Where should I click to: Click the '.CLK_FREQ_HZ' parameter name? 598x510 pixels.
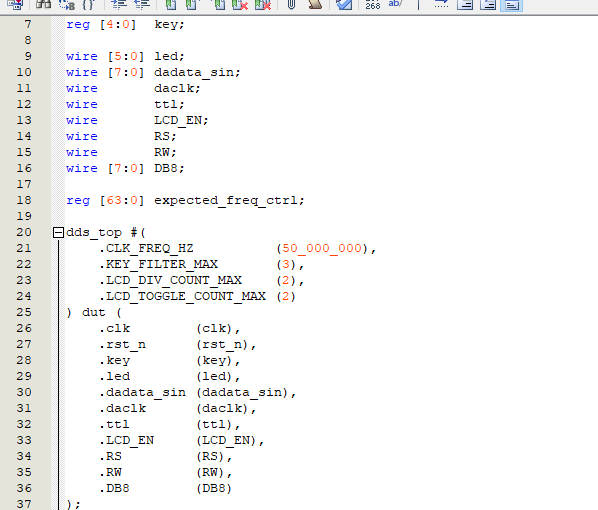click(146, 249)
